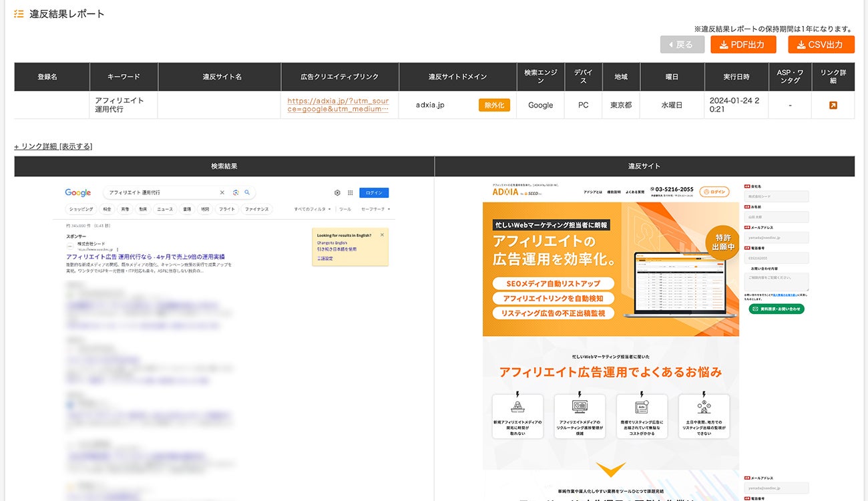This screenshot has height=501, width=868.
Task: Click キーワード column header
Action: click(x=124, y=77)
